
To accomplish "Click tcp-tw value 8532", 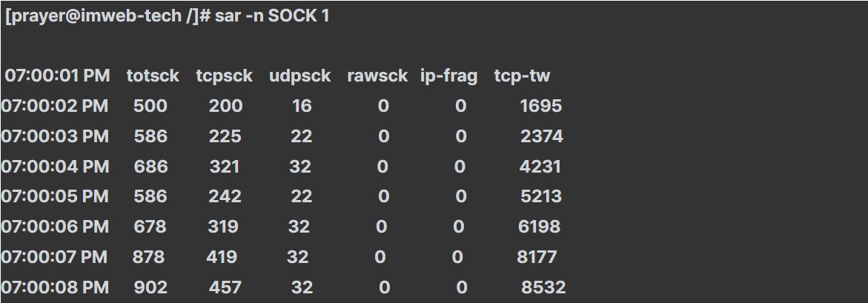I will click(543, 287).
